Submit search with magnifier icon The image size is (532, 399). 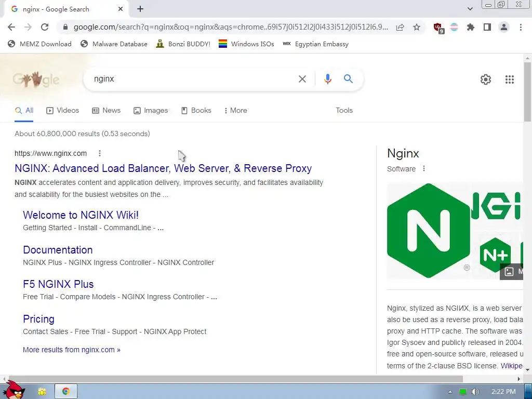(348, 79)
